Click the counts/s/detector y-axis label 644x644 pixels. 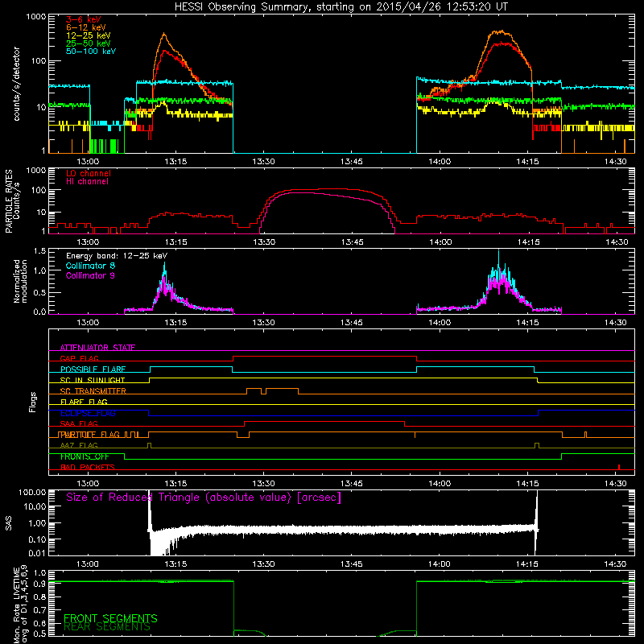[x=16, y=84]
